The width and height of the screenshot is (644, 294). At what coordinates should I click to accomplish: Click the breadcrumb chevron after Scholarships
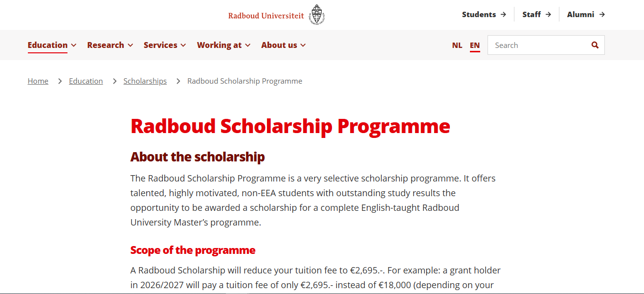click(178, 81)
